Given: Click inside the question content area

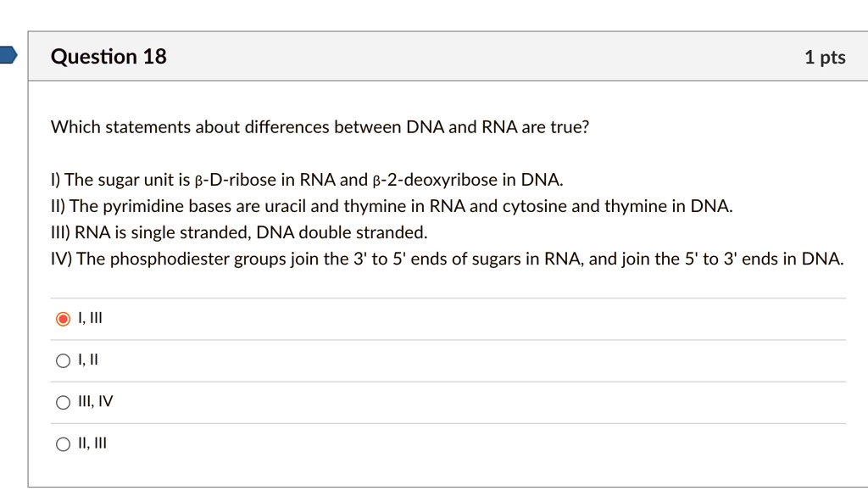Looking at the screenshot, I should coord(434,280).
